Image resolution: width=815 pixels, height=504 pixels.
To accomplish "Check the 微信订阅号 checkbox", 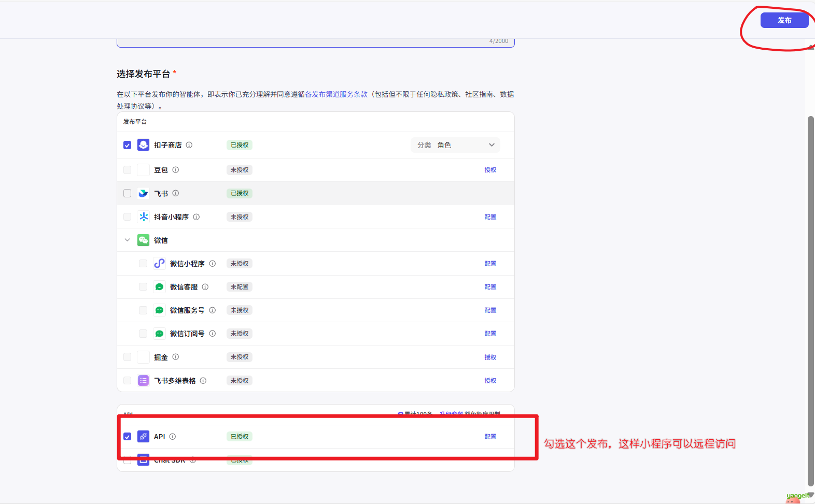I will pos(143,334).
